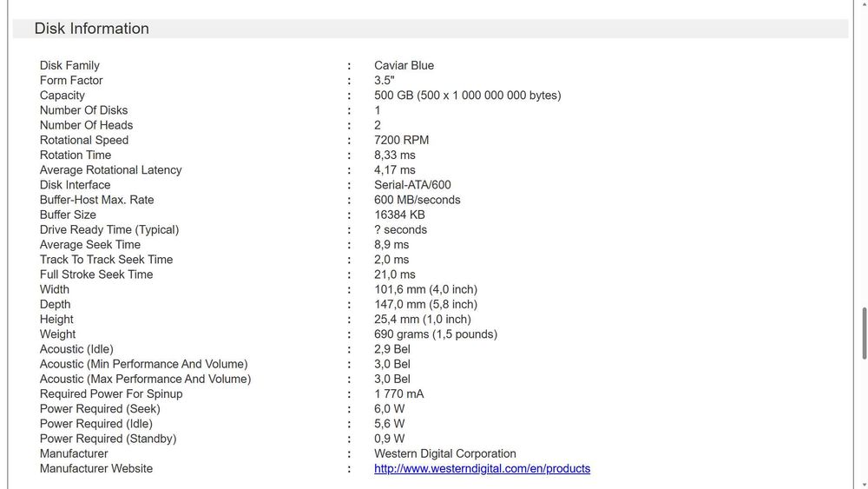Screen dimensions: 868x489
Task: Select the 8,33 ms value
Action: click(x=395, y=155)
